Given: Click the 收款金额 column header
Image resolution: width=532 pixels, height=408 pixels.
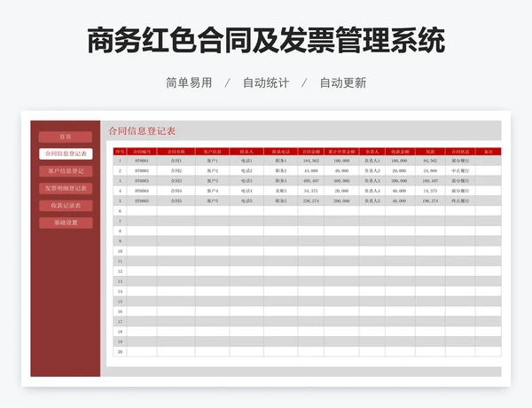Looking at the screenshot, I should click(401, 152).
